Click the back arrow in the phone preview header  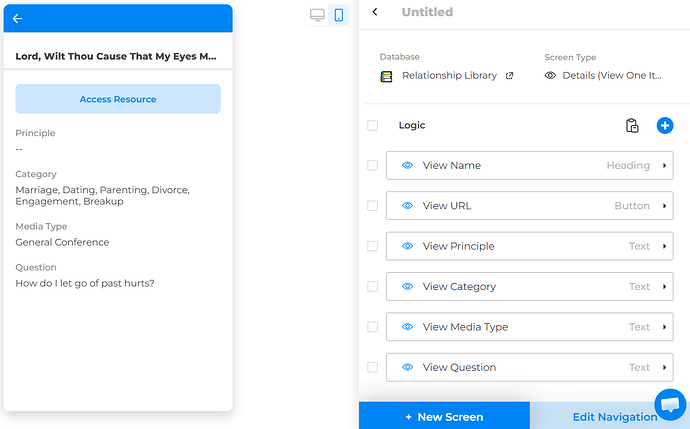18,18
